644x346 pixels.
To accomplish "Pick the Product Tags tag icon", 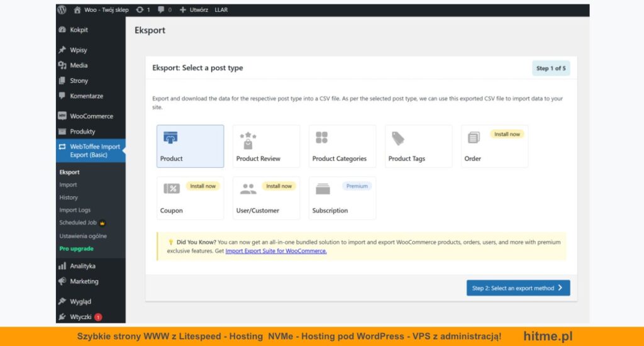I will (398, 138).
